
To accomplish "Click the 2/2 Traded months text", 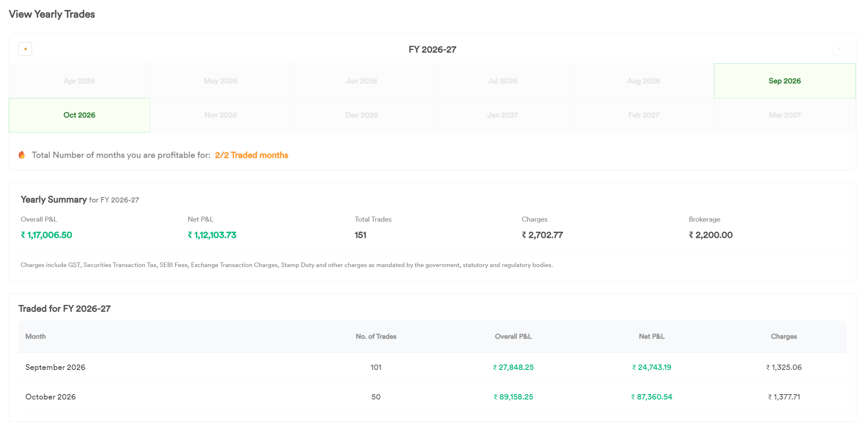I will pos(251,155).
